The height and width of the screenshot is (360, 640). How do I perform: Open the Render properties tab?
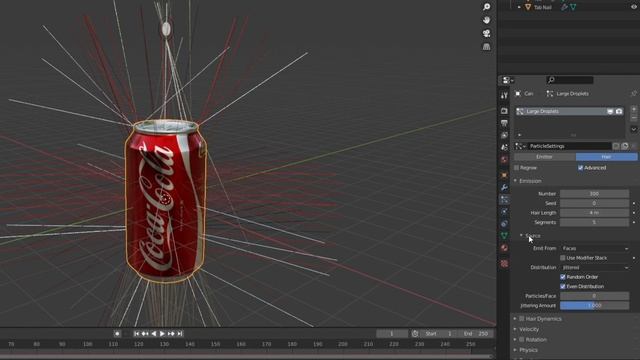pos(504,111)
